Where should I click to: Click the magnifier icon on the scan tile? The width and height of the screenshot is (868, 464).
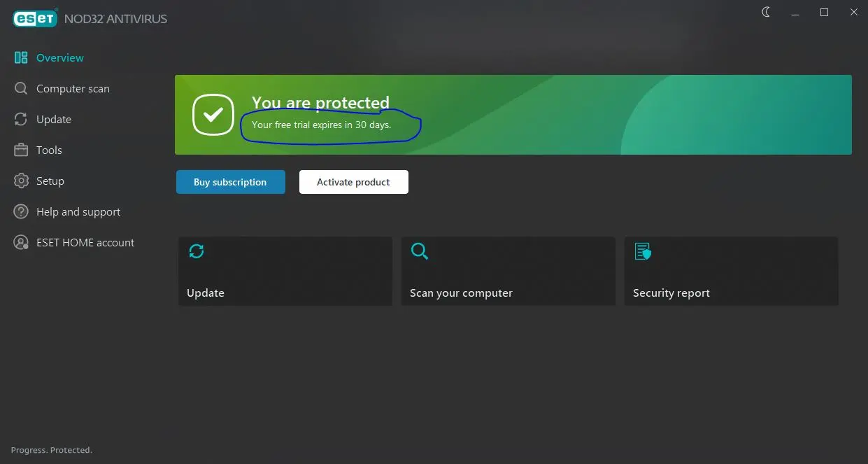(420, 251)
